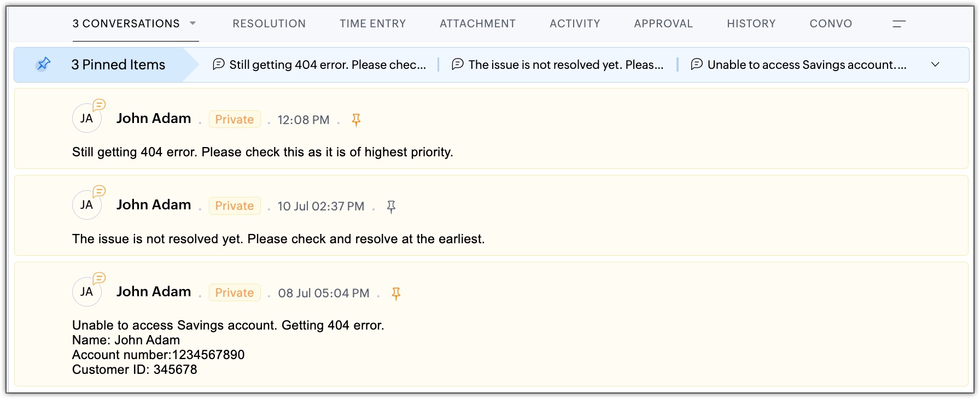The height and width of the screenshot is (399, 980).
Task: Go to the Attachment tab
Action: pos(477,24)
